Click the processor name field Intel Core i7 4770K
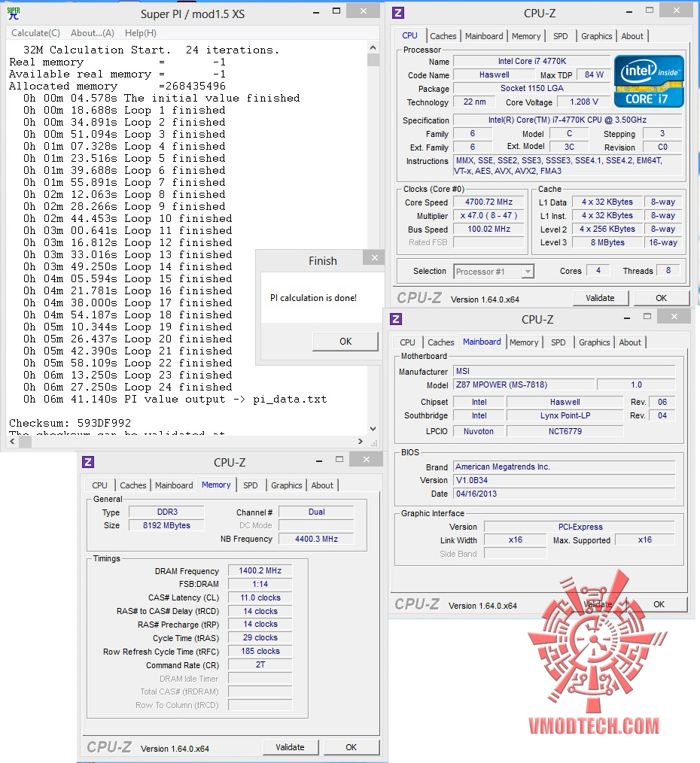Screen dimensions: 700x763 (531, 61)
